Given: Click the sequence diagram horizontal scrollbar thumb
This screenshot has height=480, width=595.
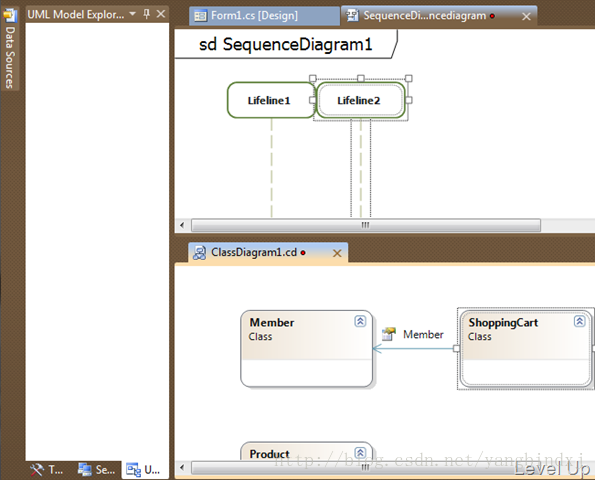Looking at the screenshot, I should click(366, 225).
